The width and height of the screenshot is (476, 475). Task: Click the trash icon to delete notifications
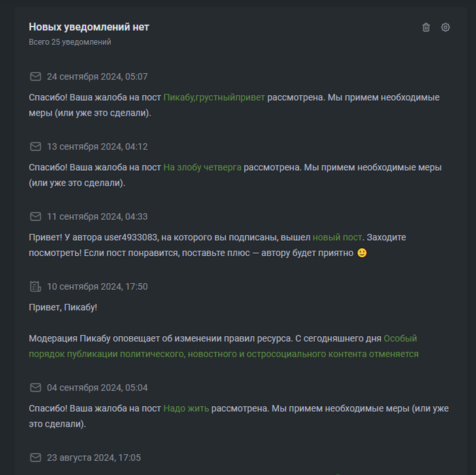click(426, 27)
